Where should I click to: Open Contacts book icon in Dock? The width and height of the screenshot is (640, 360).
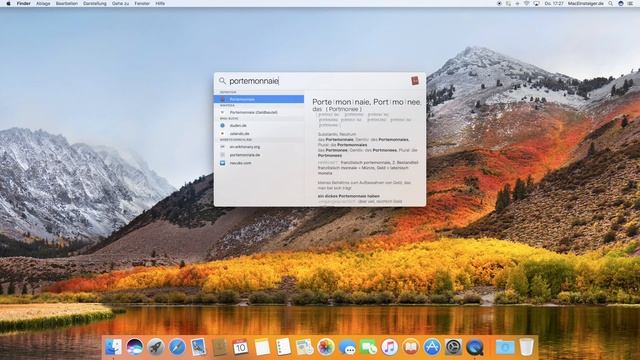point(220,347)
